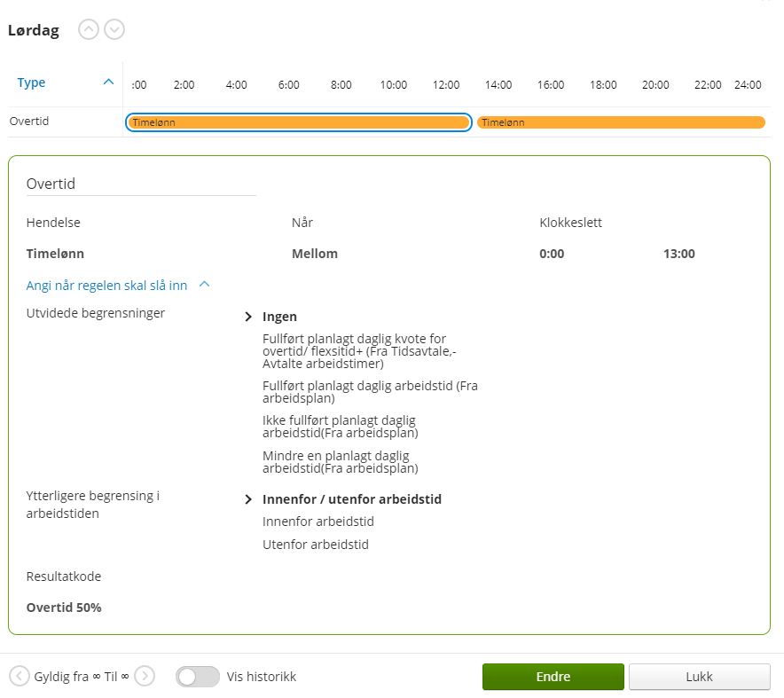Click the Mellom value under Når
The width and height of the screenshot is (784, 698).
315,254
